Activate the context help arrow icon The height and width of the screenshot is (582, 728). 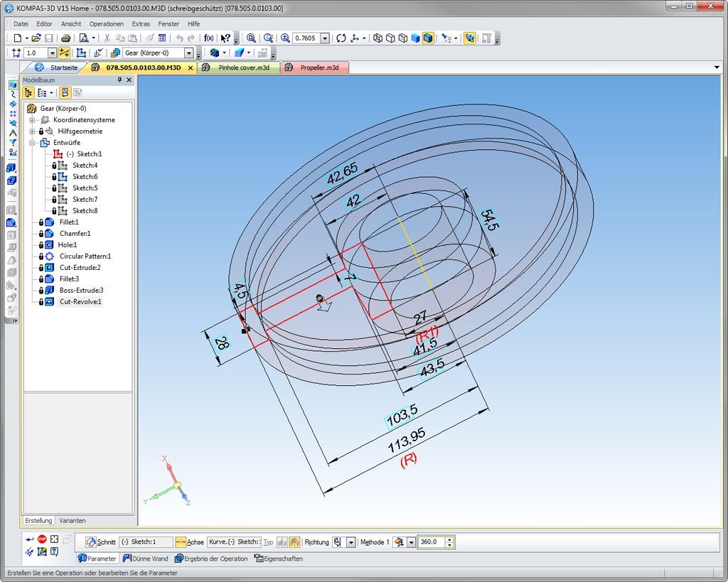pyautogui.click(x=225, y=38)
